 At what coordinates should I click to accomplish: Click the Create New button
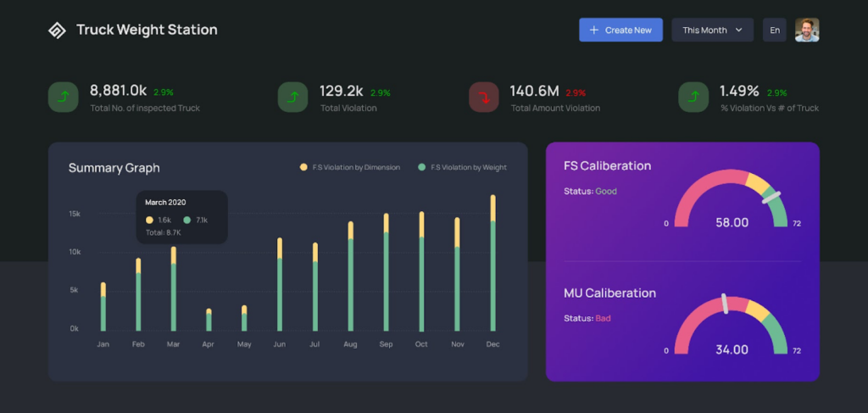(620, 30)
